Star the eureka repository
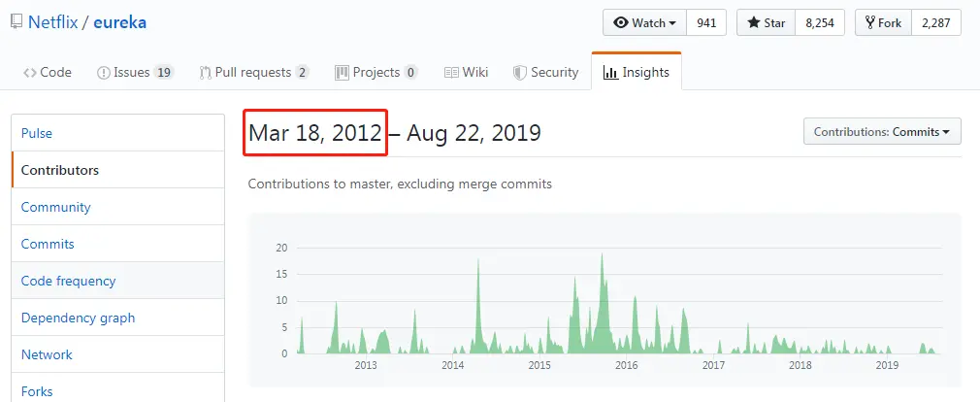The width and height of the screenshot is (980, 402). point(766,22)
